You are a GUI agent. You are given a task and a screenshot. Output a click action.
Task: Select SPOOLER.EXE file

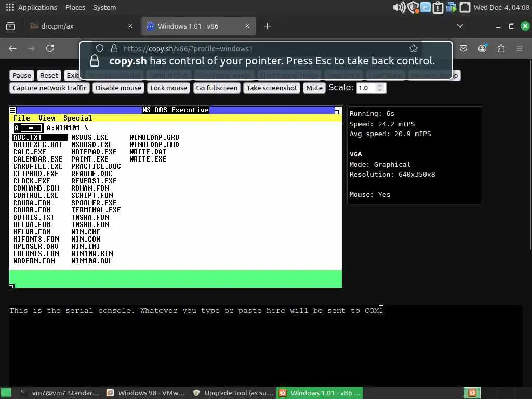coord(94,203)
